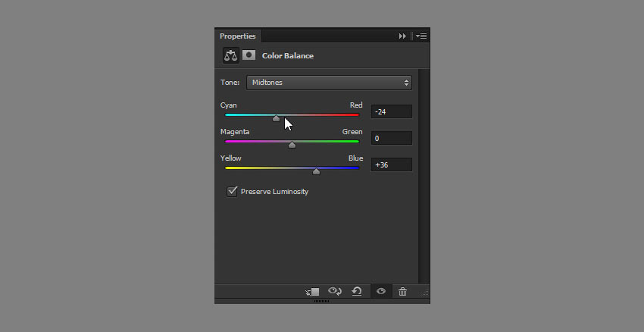This screenshot has height=332, width=644.
Task: Delete adjustment layer with trash icon
Action: (402, 292)
